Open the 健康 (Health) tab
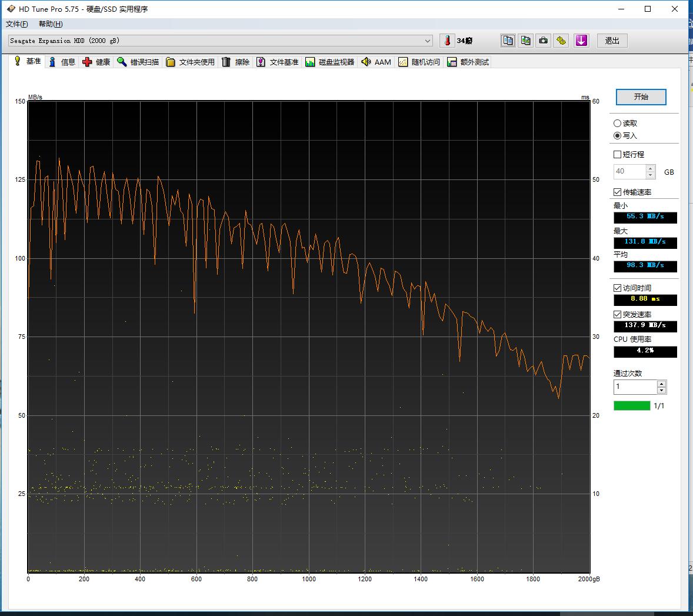The image size is (693, 616). click(x=96, y=62)
